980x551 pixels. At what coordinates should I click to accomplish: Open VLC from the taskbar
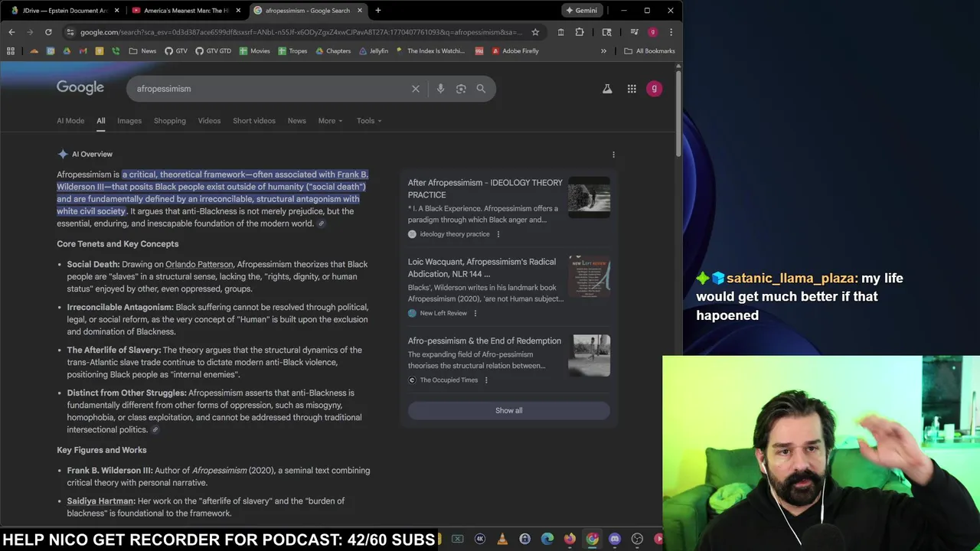(x=502, y=539)
